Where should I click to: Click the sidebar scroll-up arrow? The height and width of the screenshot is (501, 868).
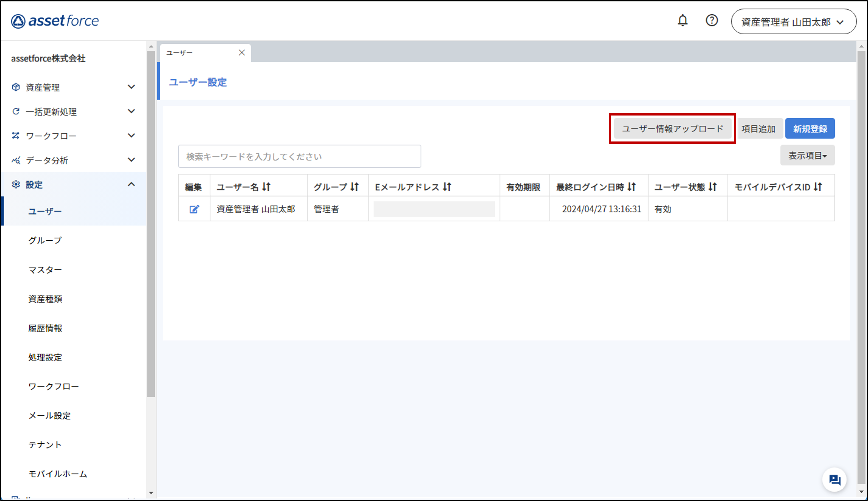coord(151,46)
